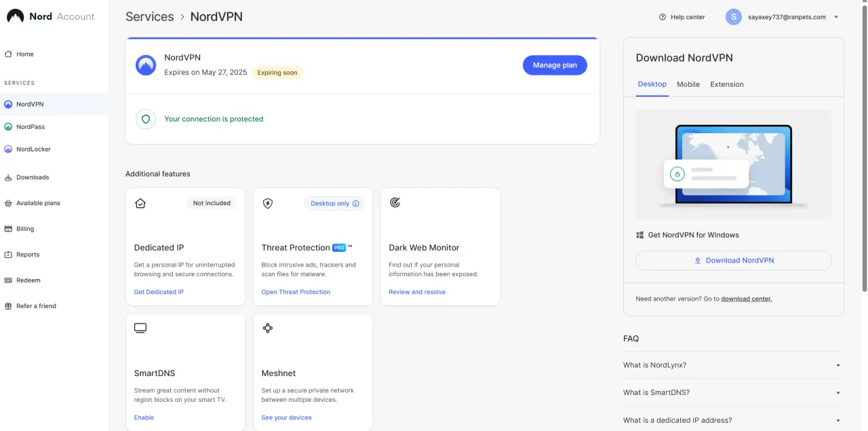Follow the Review and resolve link

click(x=417, y=292)
